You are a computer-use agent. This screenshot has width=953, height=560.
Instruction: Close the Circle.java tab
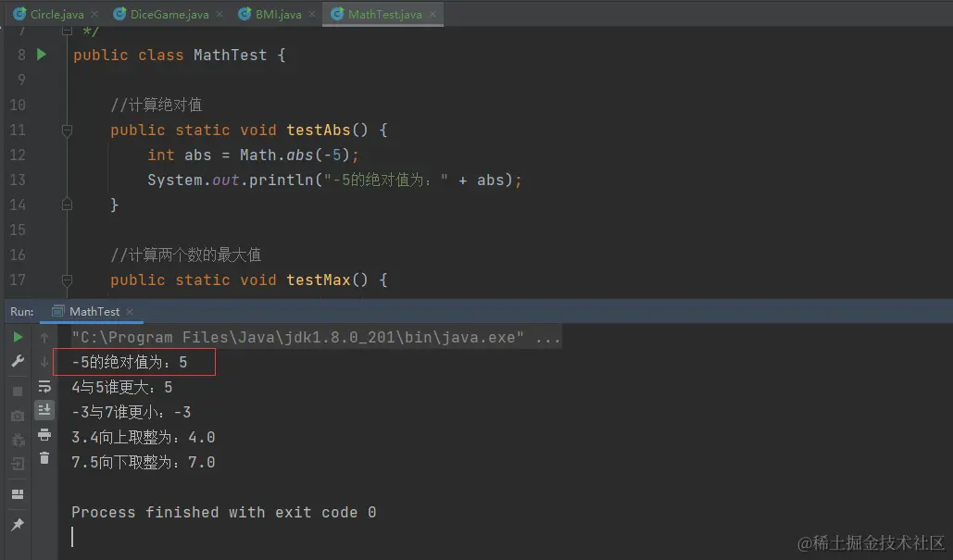[94, 14]
